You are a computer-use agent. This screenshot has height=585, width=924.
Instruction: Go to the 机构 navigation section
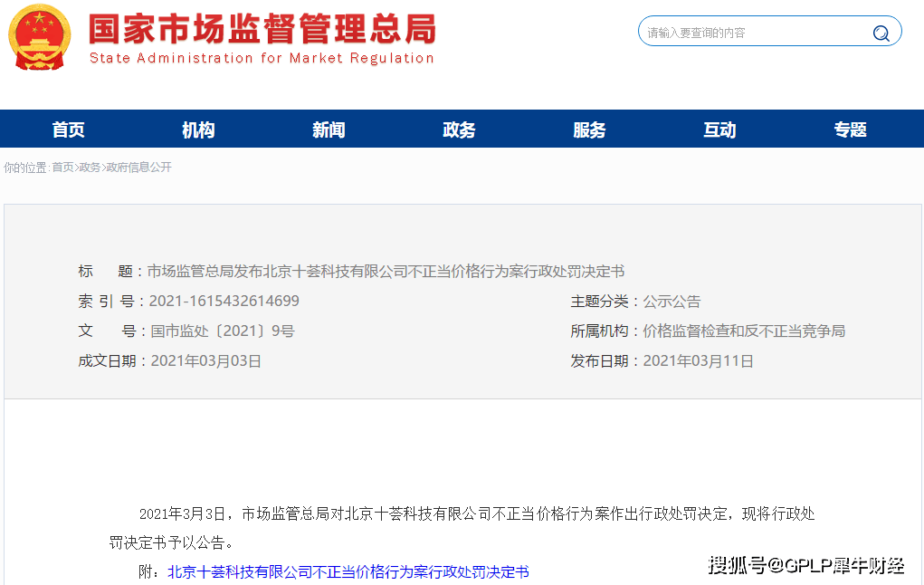point(198,129)
